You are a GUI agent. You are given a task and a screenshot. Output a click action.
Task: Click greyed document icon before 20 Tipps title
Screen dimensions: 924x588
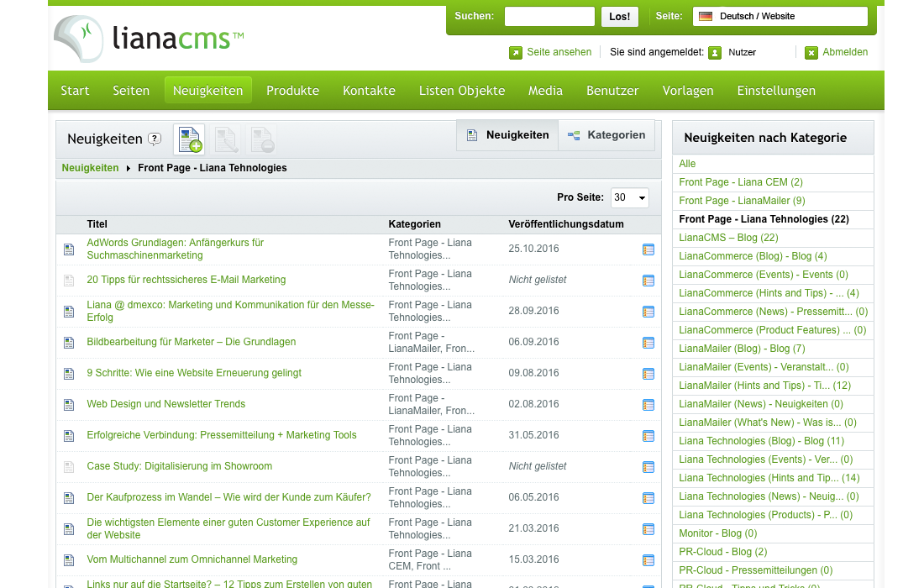tap(69, 281)
